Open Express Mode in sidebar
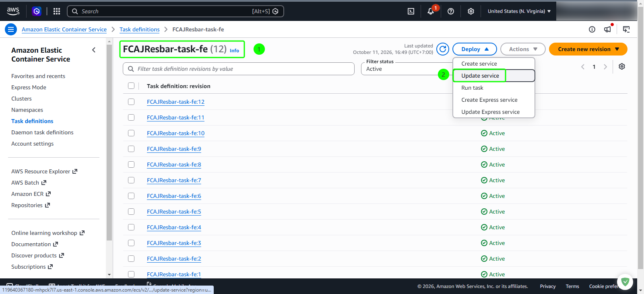Image resolution: width=644 pixels, height=294 pixels. point(29,87)
